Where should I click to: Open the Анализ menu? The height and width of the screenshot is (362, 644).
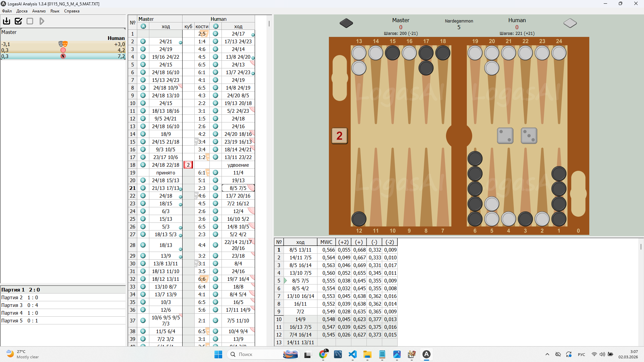pos(39,11)
